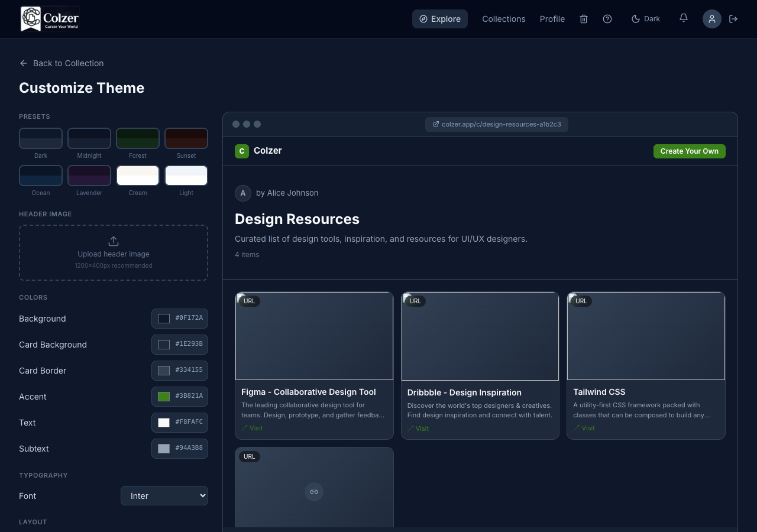Click the colzer.app collection URL bar
The width and height of the screenshot is (757, 532).
496,124
